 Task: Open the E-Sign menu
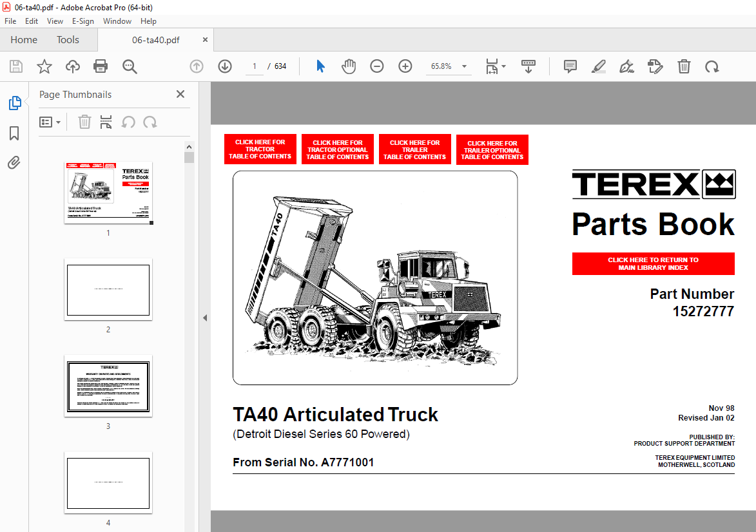pos(83,21)
